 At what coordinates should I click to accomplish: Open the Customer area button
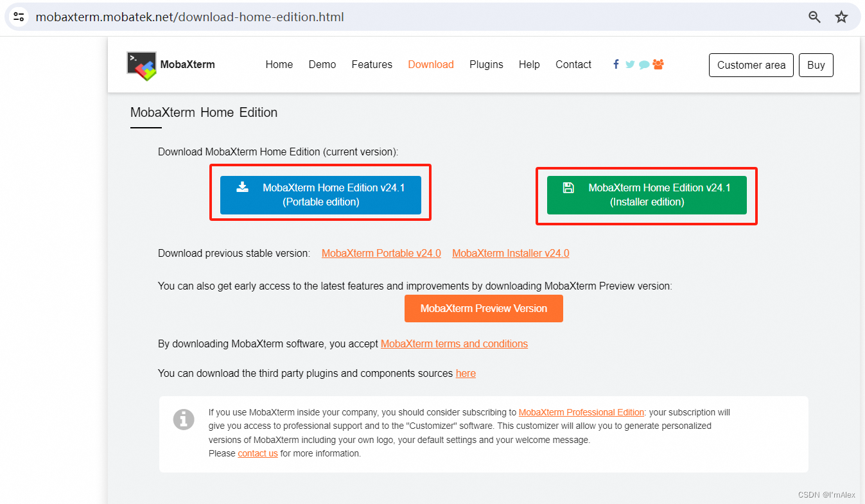point(751,65)
